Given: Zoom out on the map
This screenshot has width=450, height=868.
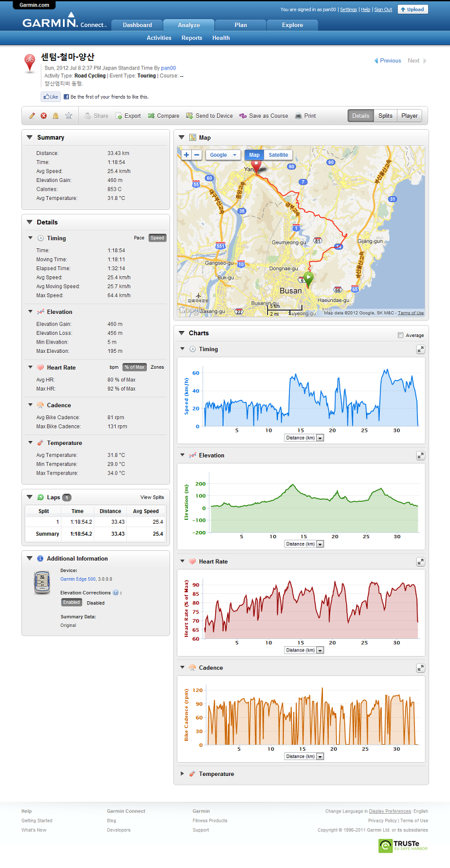Looking at the screenshot, I should click(x=197, y=155).
